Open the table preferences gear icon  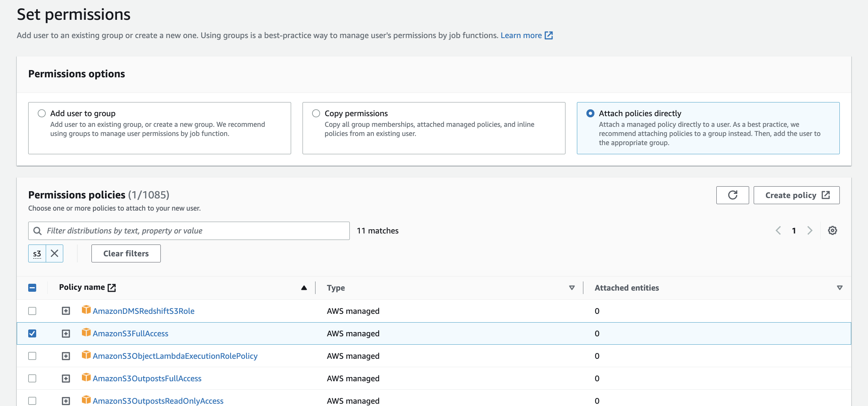pyautogui.click(x=832, y=230)
